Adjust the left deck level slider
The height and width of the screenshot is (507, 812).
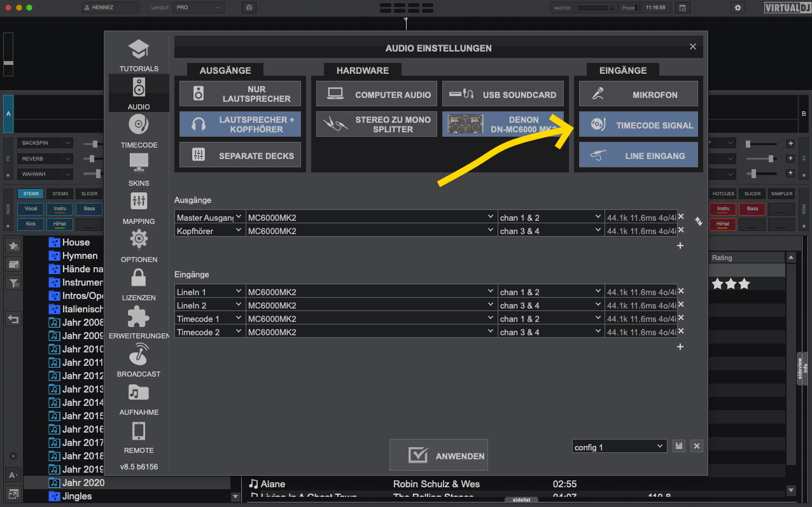tap(8, 55)
